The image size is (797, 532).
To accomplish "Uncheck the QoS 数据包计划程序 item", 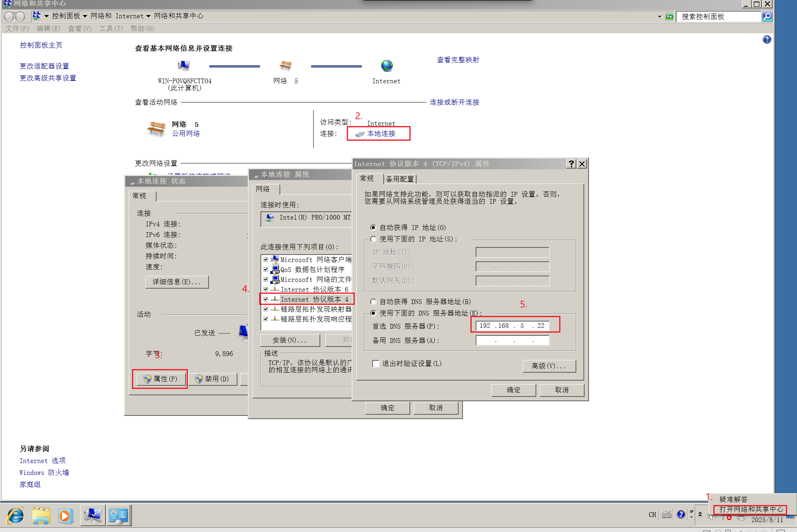I will click(x=266, y=270).
